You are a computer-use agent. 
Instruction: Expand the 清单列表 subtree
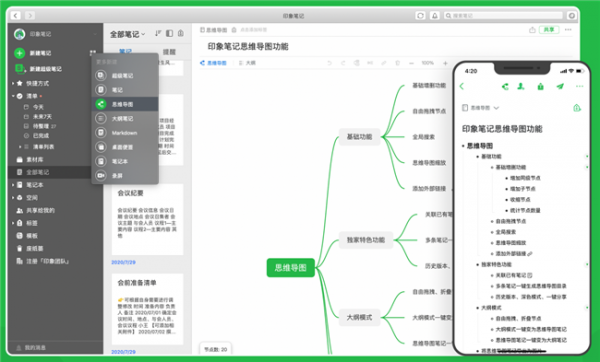click(x=20, y=147)
